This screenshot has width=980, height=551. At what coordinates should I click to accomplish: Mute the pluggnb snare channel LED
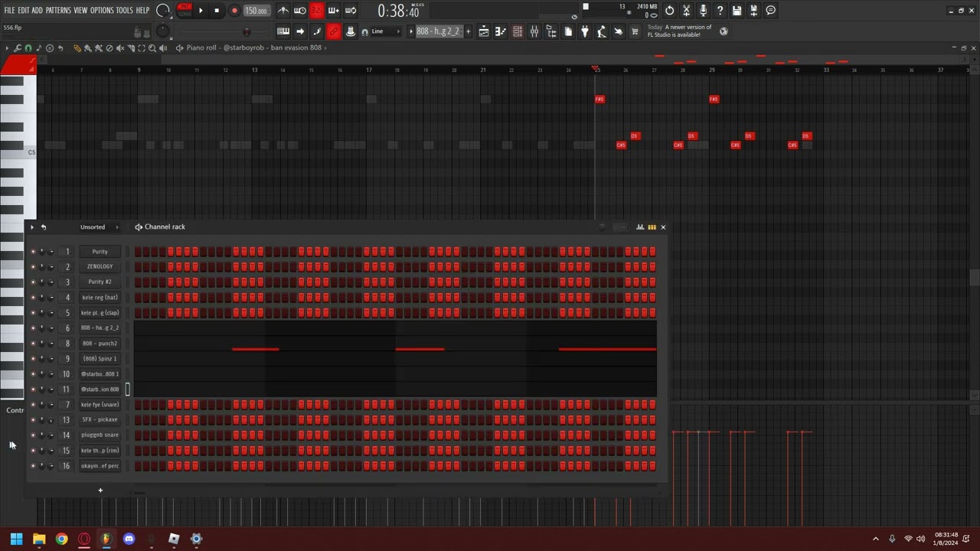click(33, 435)
